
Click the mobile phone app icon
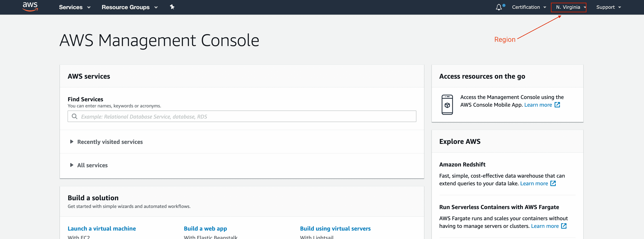click(x=447, y=105)
